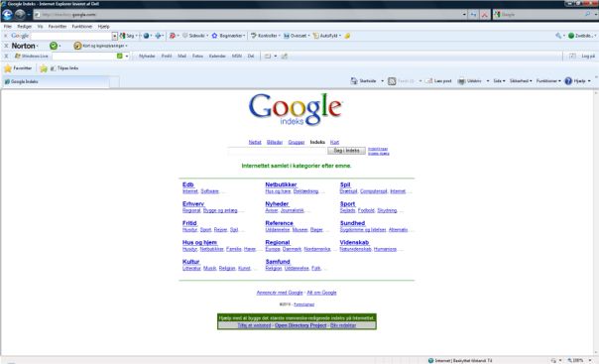Image resolution: width=599 pixels, height=364 pixels.
Task: Open the Hjælp menu in the menu bar
Action: [103, 27]
